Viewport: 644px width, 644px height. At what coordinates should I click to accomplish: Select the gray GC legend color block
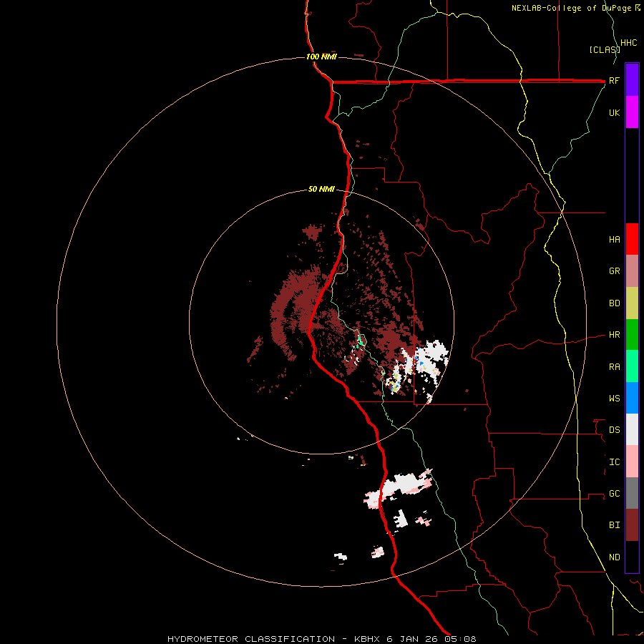632,493
